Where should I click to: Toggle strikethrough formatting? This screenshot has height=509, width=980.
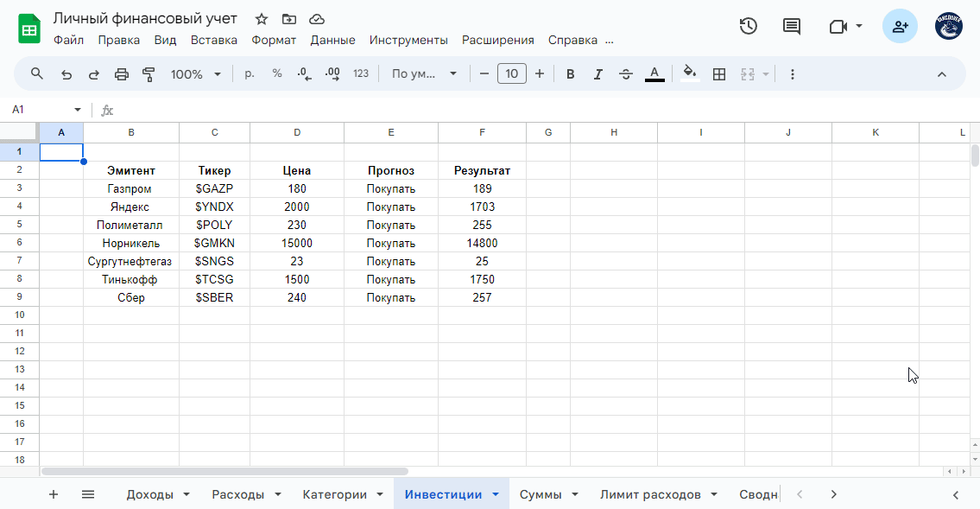pyautogui.click(x=626, y=74)
